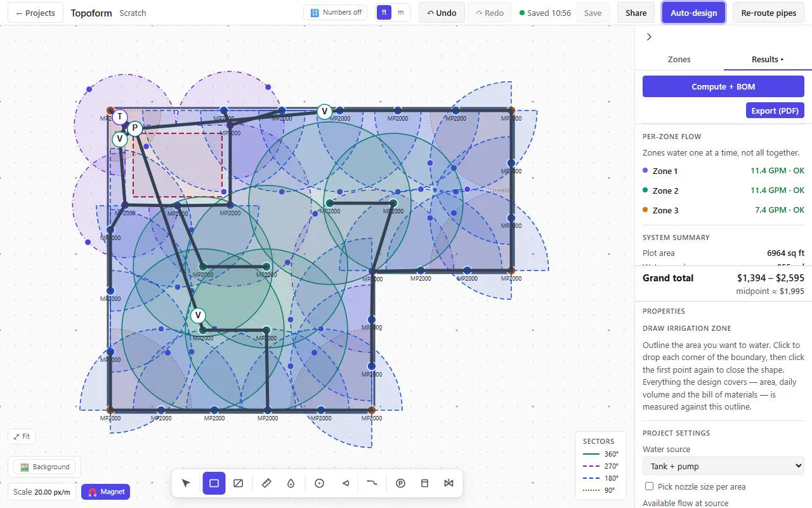Select the arrow pointer tool

(x=186, y=483)
